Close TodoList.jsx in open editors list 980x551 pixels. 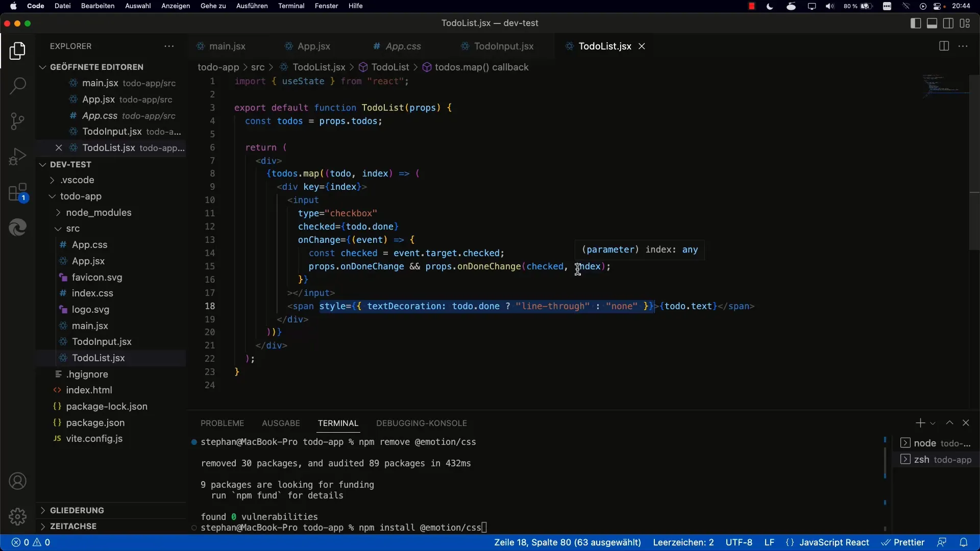tap(59, 148)
